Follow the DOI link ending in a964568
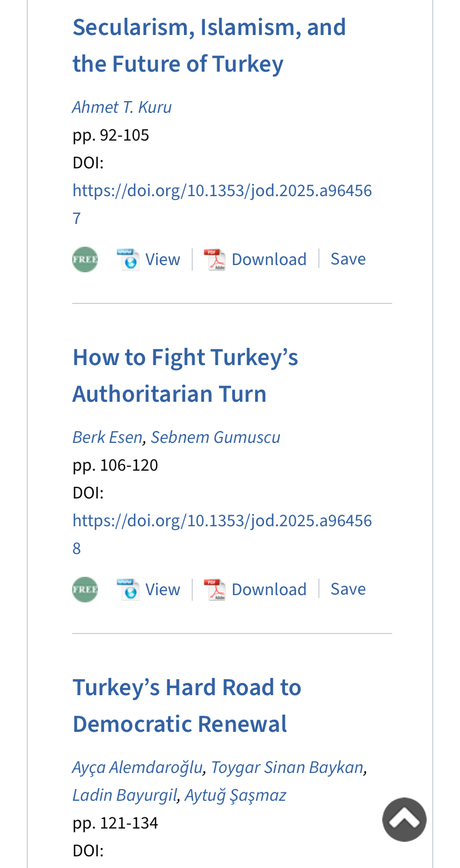The width and height of the screenshot is (460, 868). pyautogui.click(x=222, y=521)
